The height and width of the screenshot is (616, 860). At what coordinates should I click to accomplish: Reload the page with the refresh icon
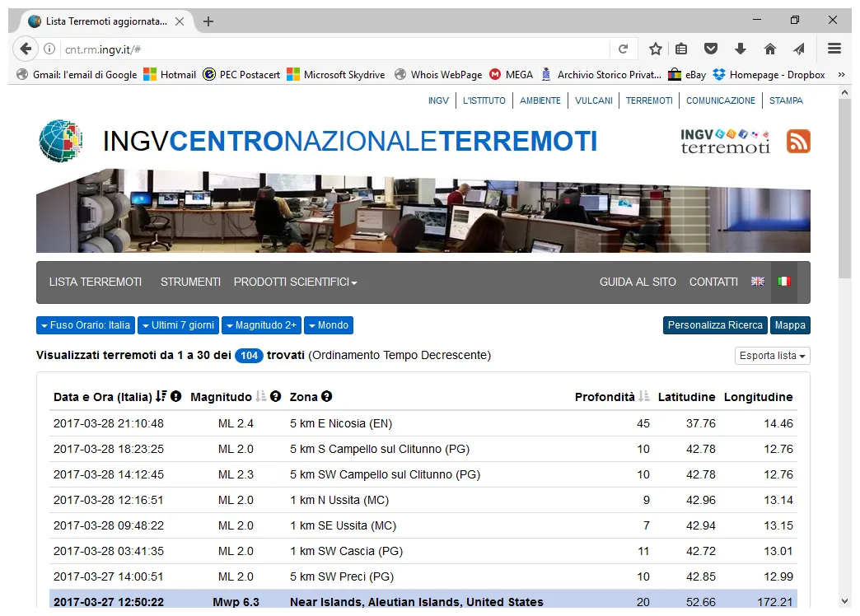(x=624, y=49)
